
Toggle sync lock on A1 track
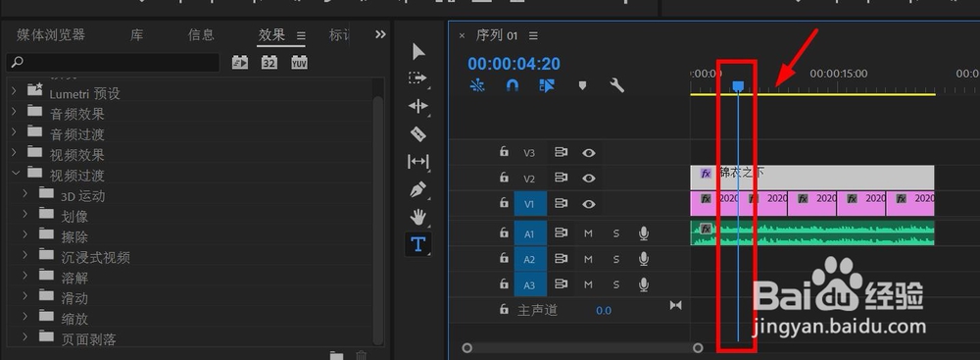(x=561, y=232)
